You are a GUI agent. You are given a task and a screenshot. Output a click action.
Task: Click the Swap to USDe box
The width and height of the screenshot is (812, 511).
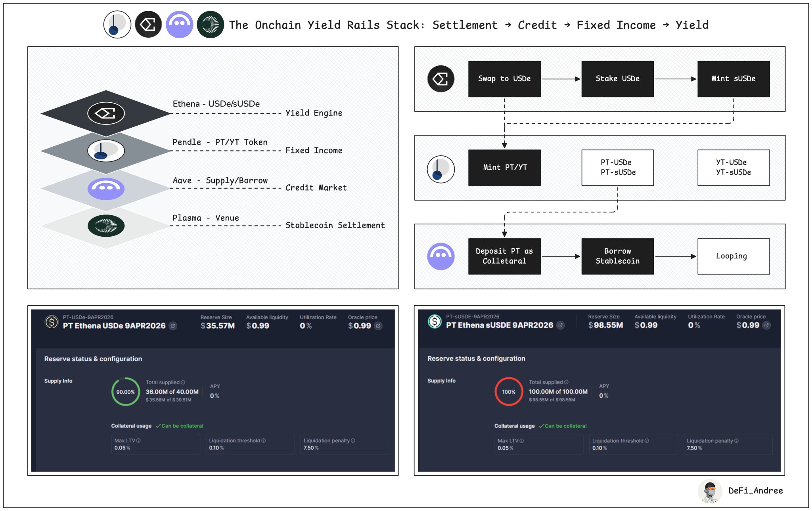point(504,79)
